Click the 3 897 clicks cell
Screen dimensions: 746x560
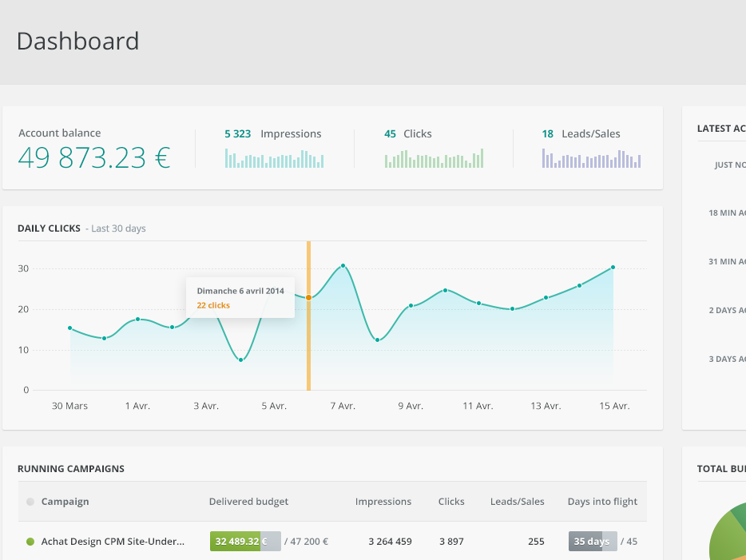click(451, 542)
